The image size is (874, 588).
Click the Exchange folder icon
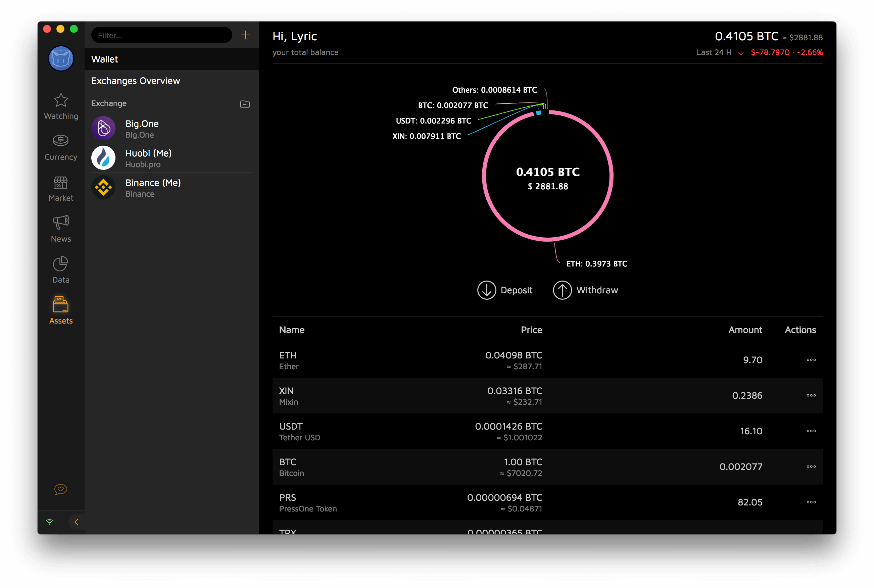pos(245,104)
